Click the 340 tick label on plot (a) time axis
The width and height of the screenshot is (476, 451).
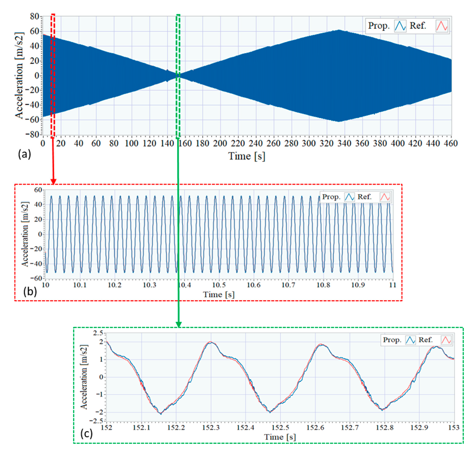click(344, 143)
